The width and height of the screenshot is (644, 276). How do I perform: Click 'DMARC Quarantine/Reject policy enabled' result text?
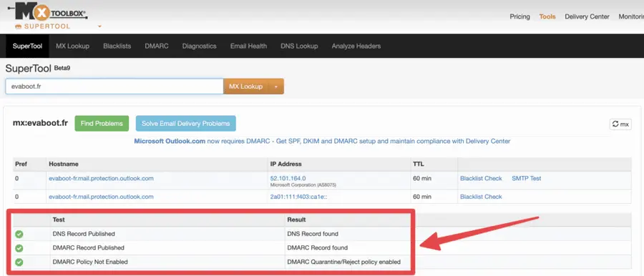tap(343, 262)
